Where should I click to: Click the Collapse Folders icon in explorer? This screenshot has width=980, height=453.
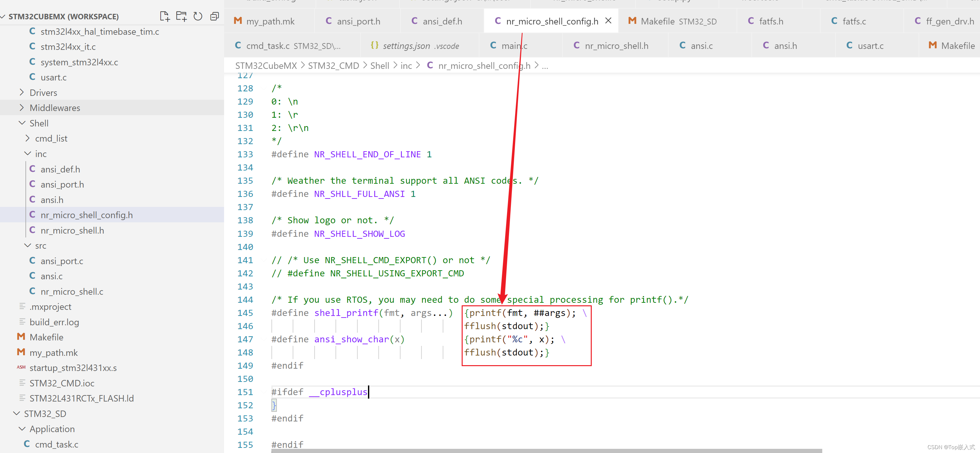pos(214,16)
